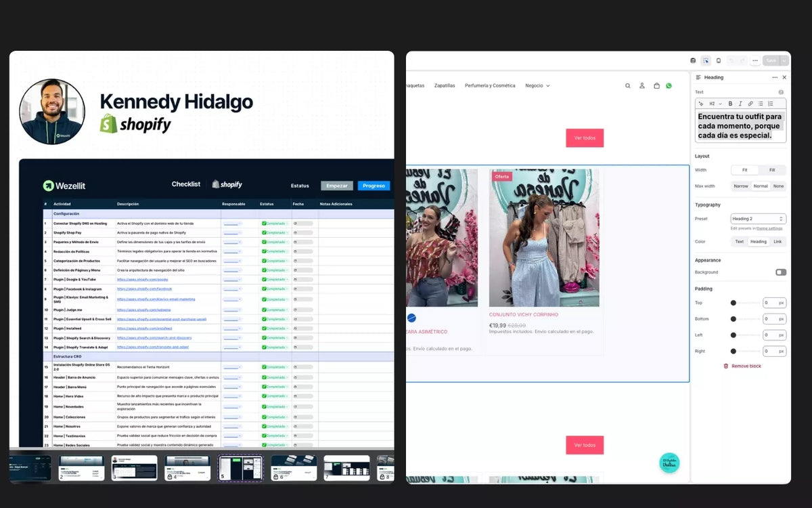Viewport: 812px width, 508px height.
Task: Select the Progreso tab in the checklist
Action: pos(374,186)
